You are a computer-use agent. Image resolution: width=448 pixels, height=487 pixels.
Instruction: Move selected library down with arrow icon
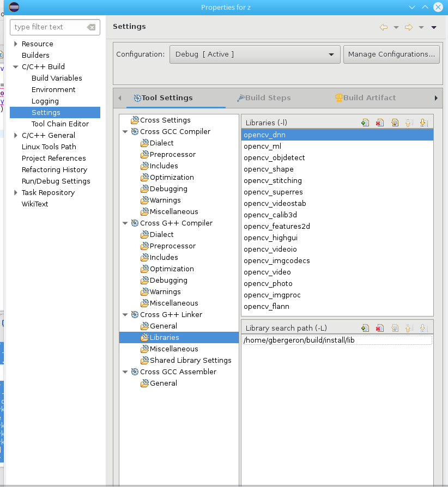(x=423, y=123)
